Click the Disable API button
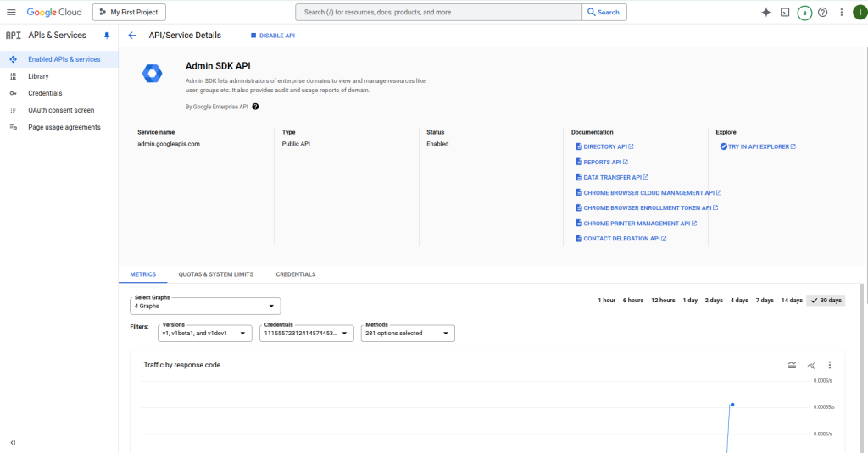 pos(272,36)
